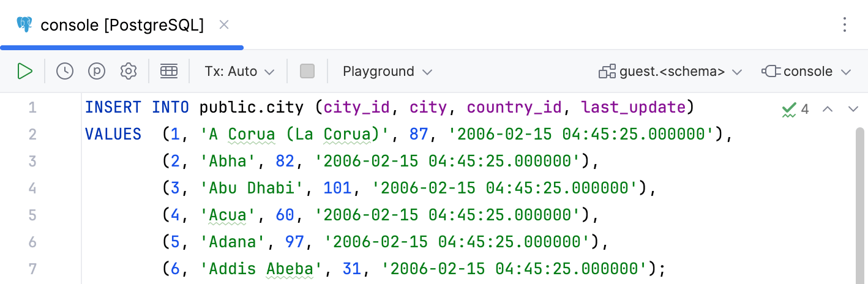Toggle the In-Editor Results table icon
Screen dimensions: 868x284
click(169, 71)
